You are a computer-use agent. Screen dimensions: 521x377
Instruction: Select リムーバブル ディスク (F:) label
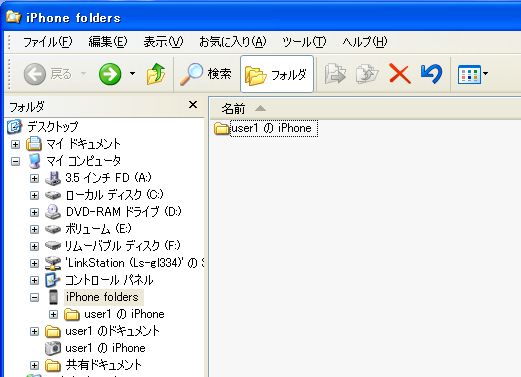(122, 246)
